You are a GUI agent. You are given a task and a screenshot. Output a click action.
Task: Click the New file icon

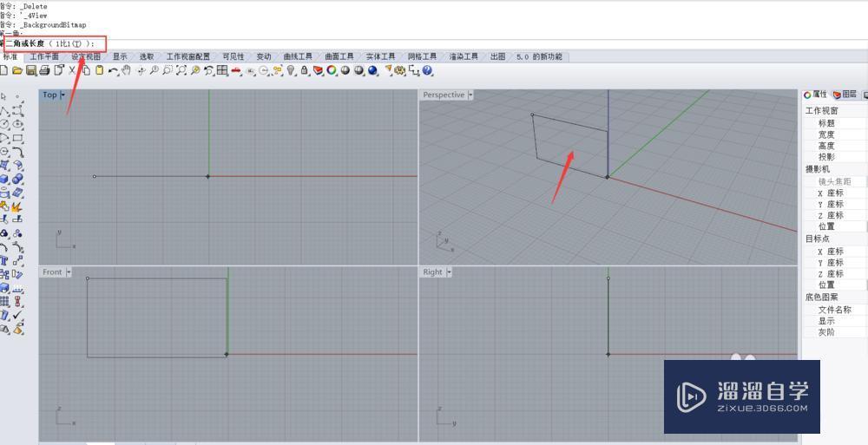pos(3,70)
